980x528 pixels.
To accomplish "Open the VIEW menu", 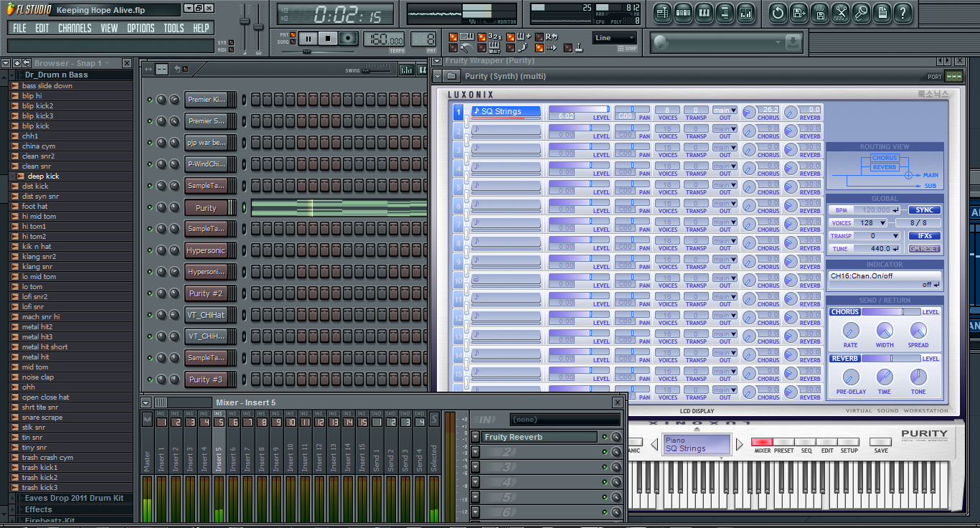I will 109,28.
